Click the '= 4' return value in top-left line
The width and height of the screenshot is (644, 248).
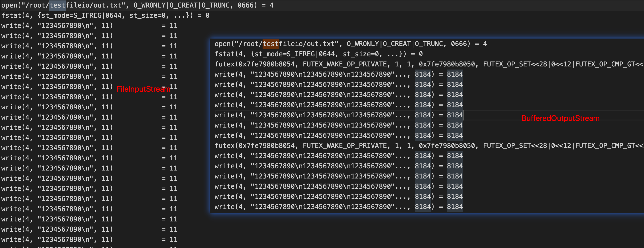267,5
